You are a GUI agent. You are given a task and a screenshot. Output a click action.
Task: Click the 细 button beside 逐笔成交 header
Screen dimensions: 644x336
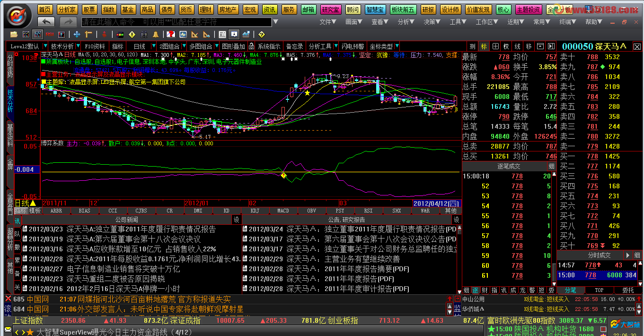pyautogui.click(x=551, y=166)
